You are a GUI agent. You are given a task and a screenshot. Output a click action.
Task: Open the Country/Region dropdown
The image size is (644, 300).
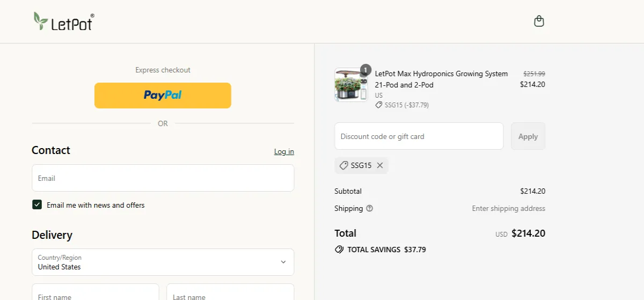163,262
